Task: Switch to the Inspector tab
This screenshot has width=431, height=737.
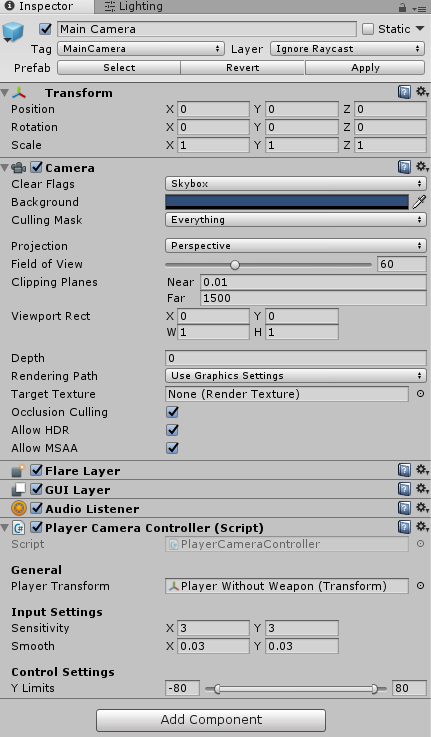Action: (x=46, y=7)
